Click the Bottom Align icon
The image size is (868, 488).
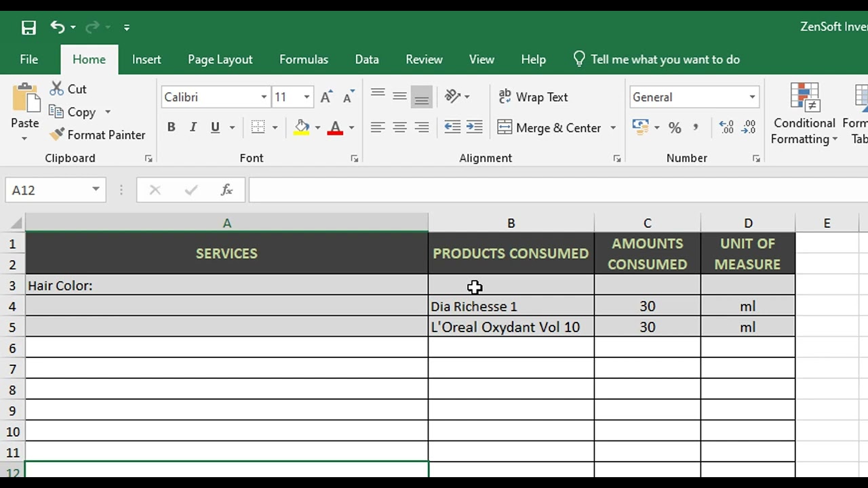(x=422, y=97)
